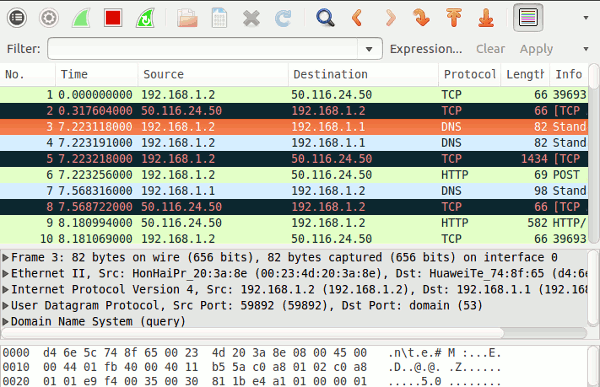The image size is (600, 387).
Task: Expand User Datagram Protocol details
Action: coord(5,306)
